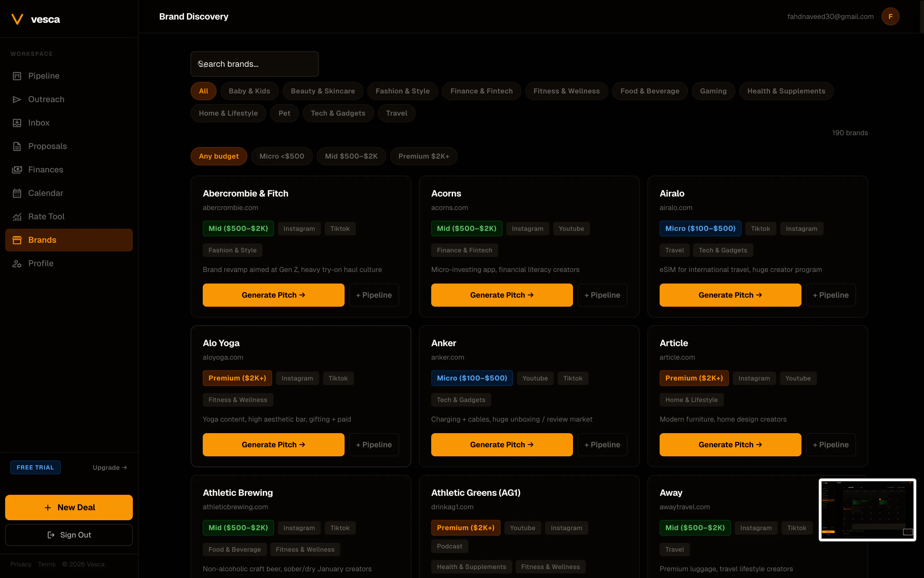This screenshot has width=924, height=578.
Task: Filter brands by Fashion & Style chip
Action: click(x=402, y=91)
